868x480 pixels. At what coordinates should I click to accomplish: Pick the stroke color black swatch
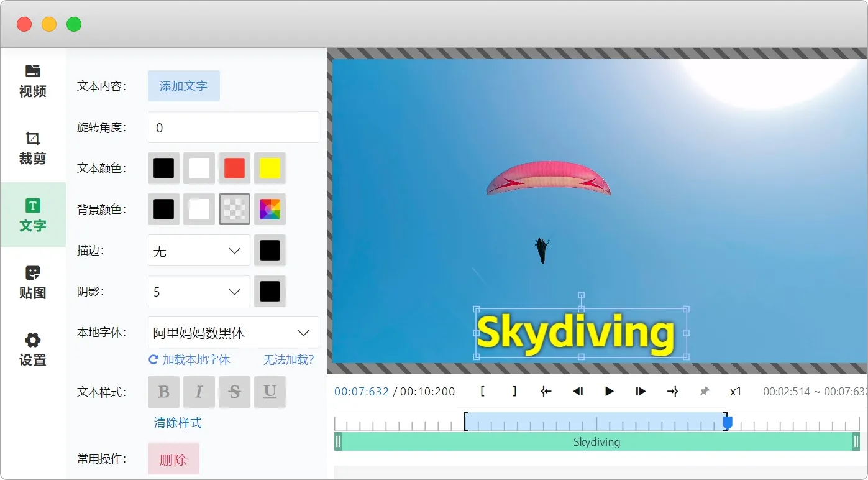pos(270,250)
